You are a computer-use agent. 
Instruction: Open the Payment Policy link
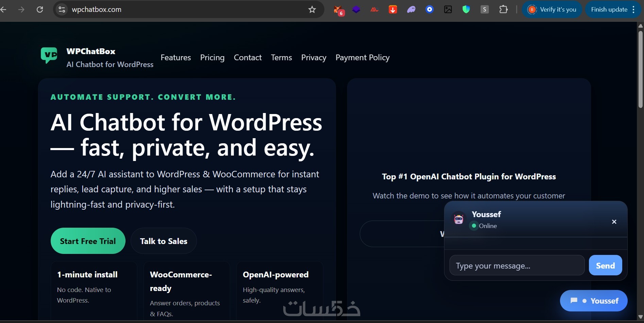(362, 58)
